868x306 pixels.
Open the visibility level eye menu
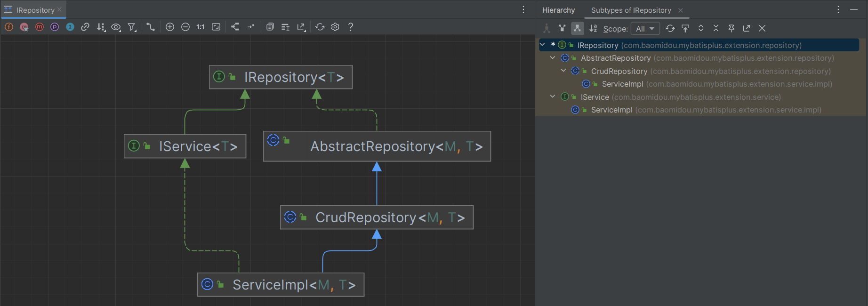click(116, 27)
